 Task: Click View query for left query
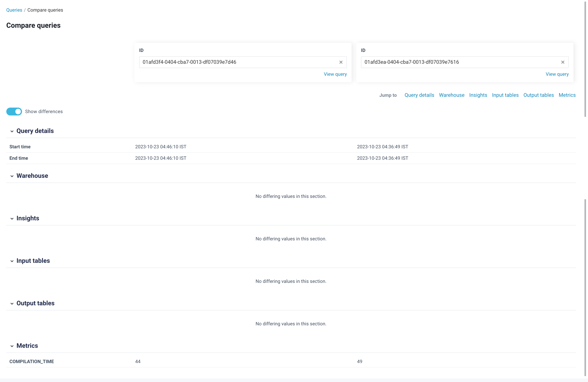335,74
